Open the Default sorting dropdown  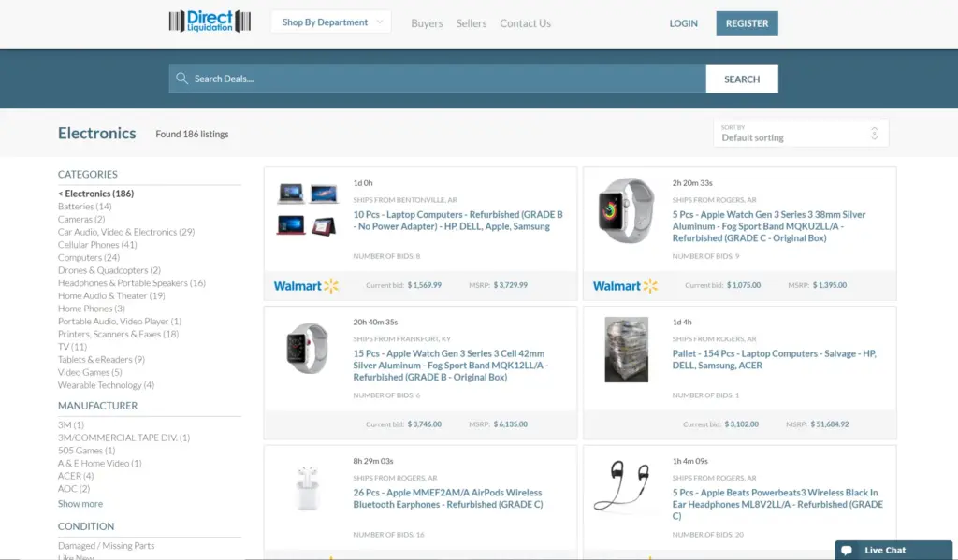(x=801, y=133)
